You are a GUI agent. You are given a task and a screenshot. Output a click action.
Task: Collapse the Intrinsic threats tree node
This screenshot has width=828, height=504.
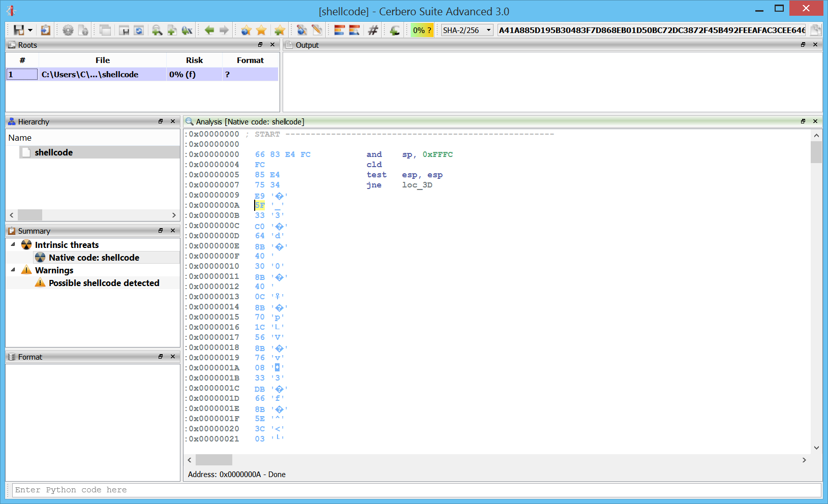(13, 244)
